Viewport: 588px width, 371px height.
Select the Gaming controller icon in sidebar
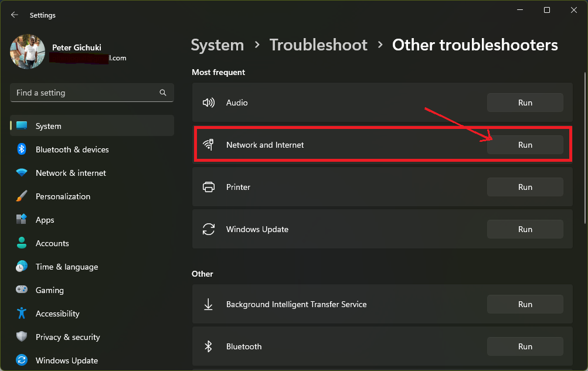tap(21, 290)
